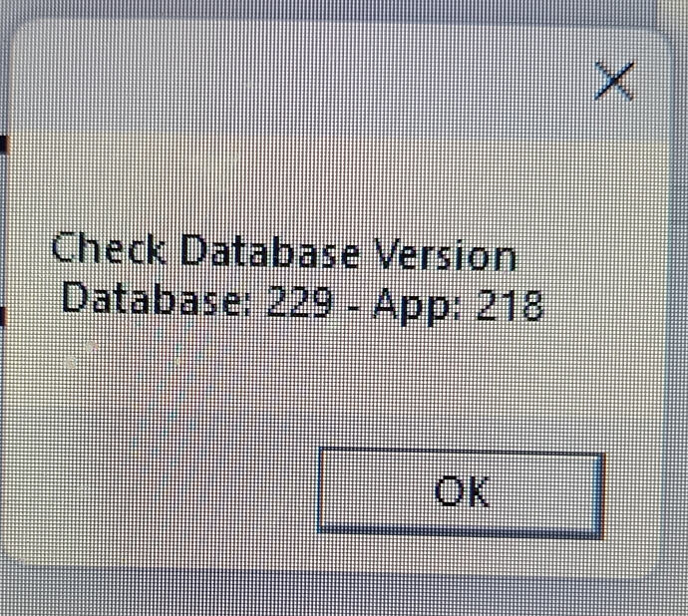
Task: Click the word 'Database' in the first line
Action: [x=269, y=251]
